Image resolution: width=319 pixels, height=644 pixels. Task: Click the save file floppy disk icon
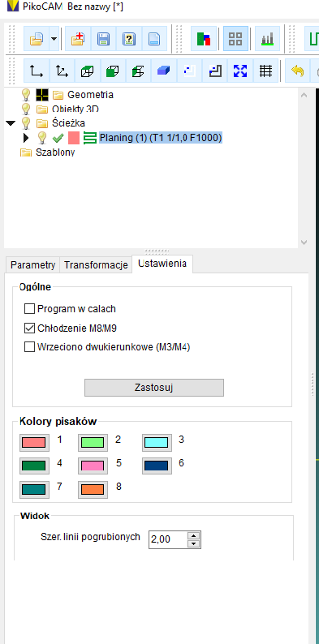[103, 39]
